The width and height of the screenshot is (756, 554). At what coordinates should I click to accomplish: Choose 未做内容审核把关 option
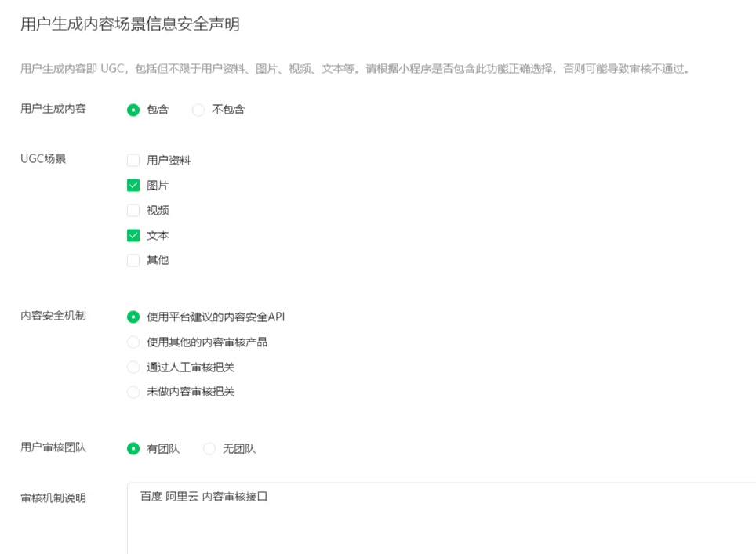tap(133, 393)
